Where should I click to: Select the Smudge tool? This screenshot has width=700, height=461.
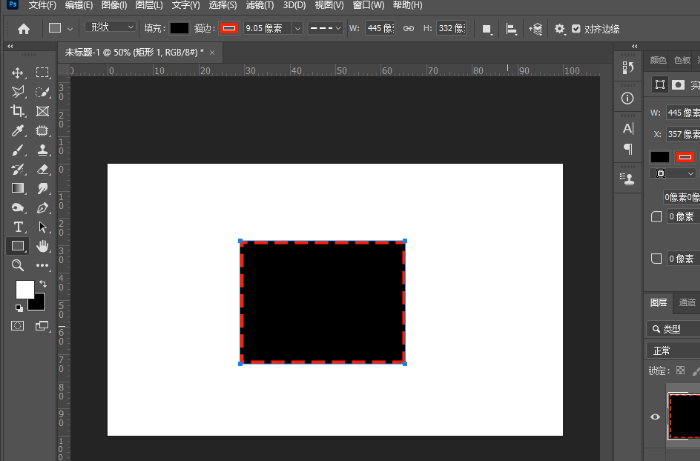[42, 188]
